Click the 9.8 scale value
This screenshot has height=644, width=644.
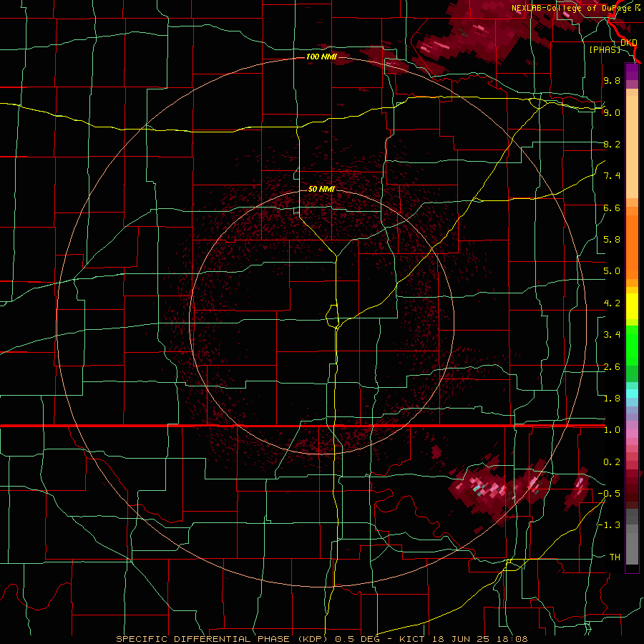612,80
